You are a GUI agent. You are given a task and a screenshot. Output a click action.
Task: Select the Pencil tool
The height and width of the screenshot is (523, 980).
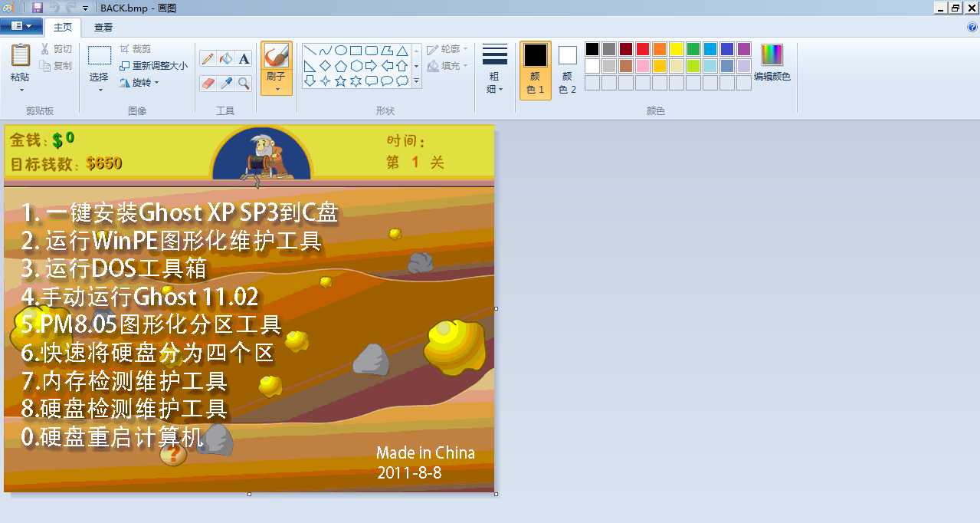[208, 59]
